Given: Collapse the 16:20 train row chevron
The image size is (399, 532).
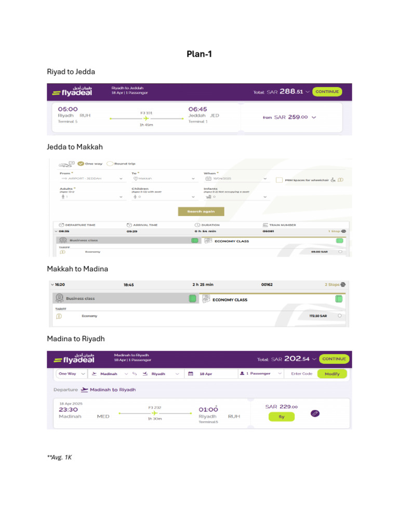Looking at the screenshot, I should pos(52,284).
